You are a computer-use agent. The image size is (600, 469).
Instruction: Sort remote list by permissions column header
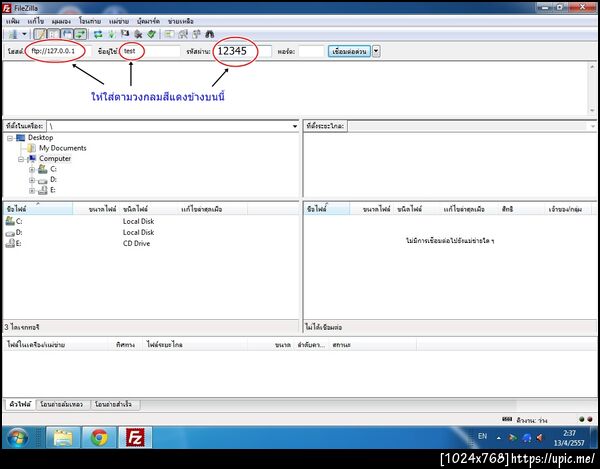pos(521,209)
